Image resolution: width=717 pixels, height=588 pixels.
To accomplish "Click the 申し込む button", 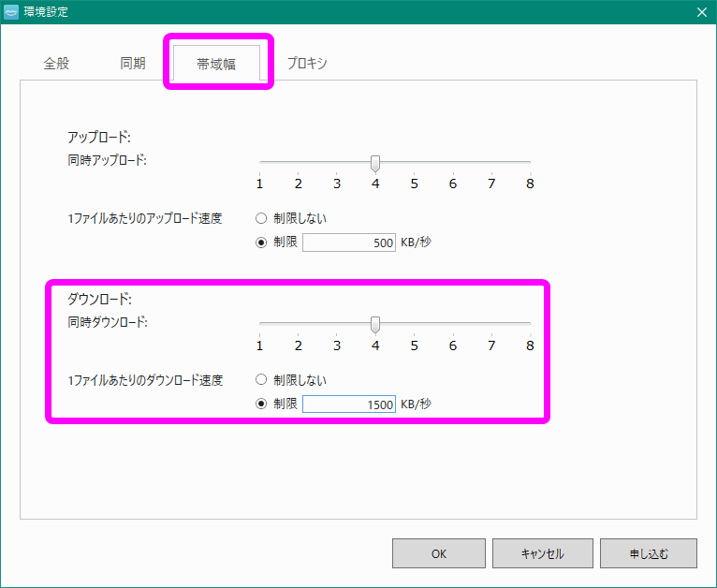I will pyautogui.click(x=649, y=553).
